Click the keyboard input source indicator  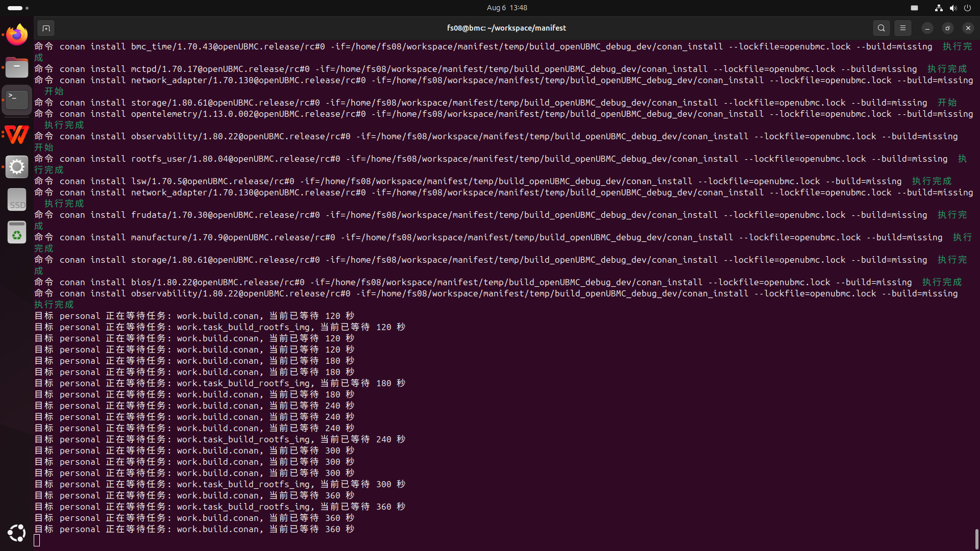click(x=914, y=8)
